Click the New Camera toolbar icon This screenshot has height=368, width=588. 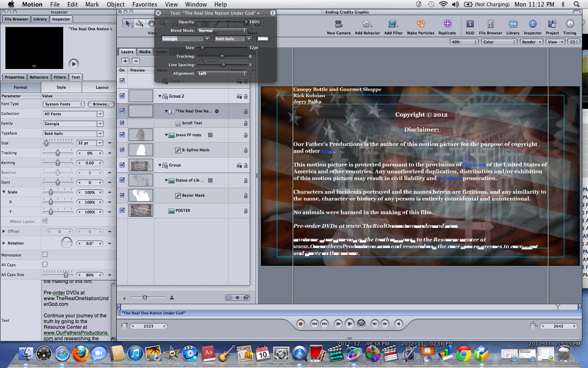(x=339, y=24)
